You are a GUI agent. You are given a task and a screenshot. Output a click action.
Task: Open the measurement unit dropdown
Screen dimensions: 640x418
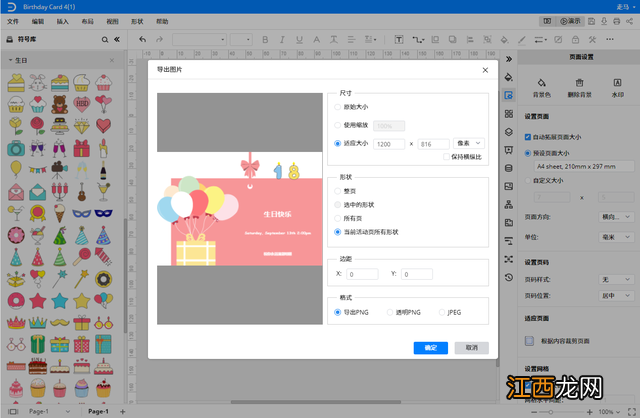point(616,237)
